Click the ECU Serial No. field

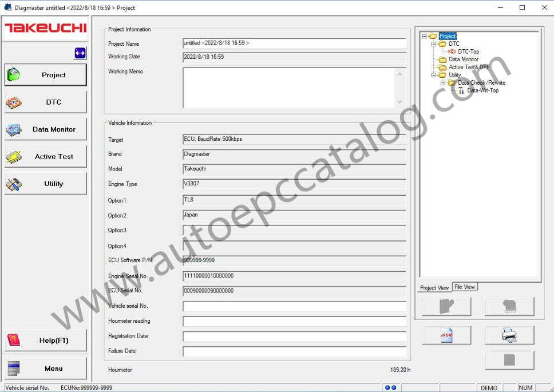tap(294, 291)
